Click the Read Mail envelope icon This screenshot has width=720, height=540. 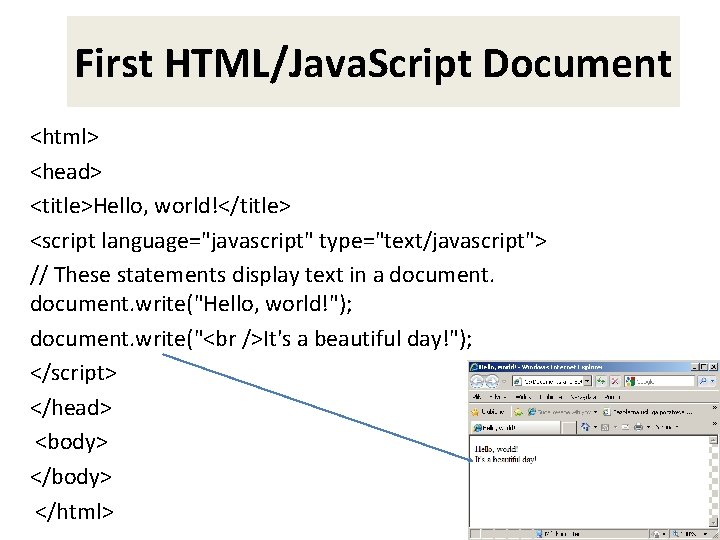tap(625, 427)
